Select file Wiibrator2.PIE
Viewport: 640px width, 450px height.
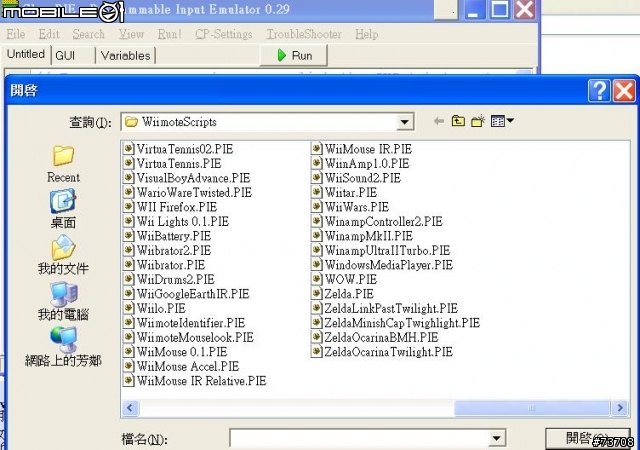pyautogui.click(x=174, y=250)
